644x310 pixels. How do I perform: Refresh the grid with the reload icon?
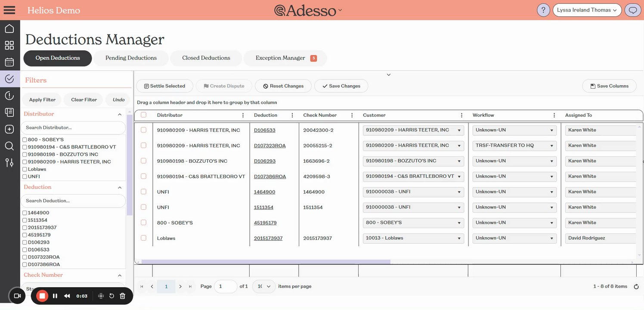tap(636, 287)
